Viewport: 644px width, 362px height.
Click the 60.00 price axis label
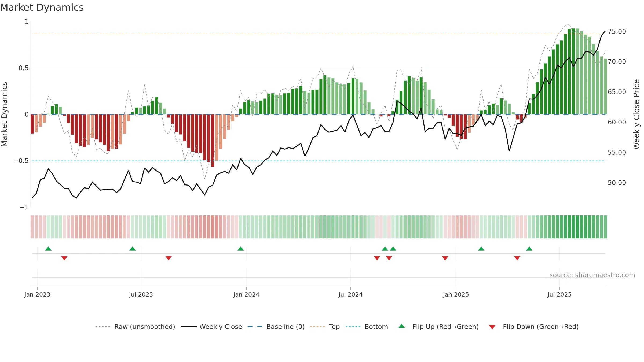(x=617, y=122)
